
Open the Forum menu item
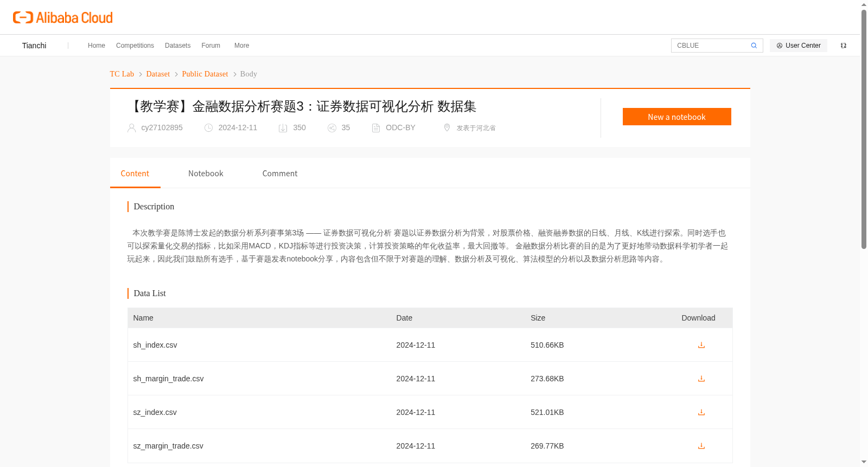[211, 46]
